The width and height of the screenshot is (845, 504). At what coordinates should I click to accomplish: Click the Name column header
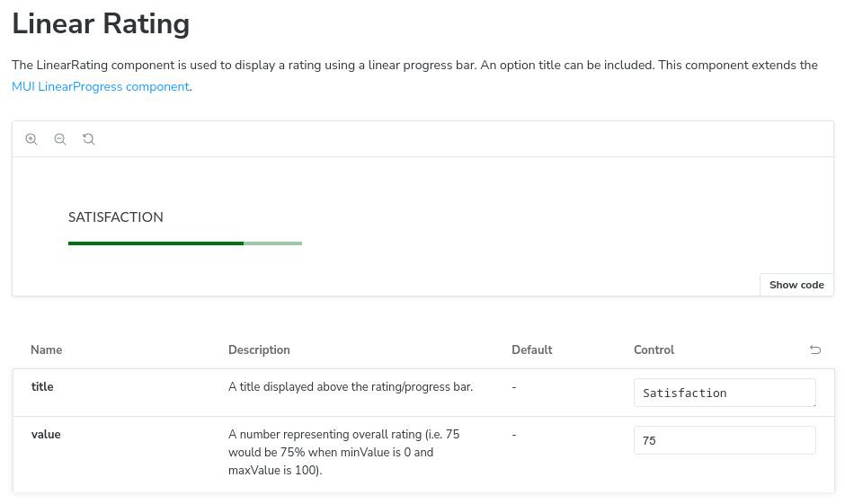click(x=47, y=349)
